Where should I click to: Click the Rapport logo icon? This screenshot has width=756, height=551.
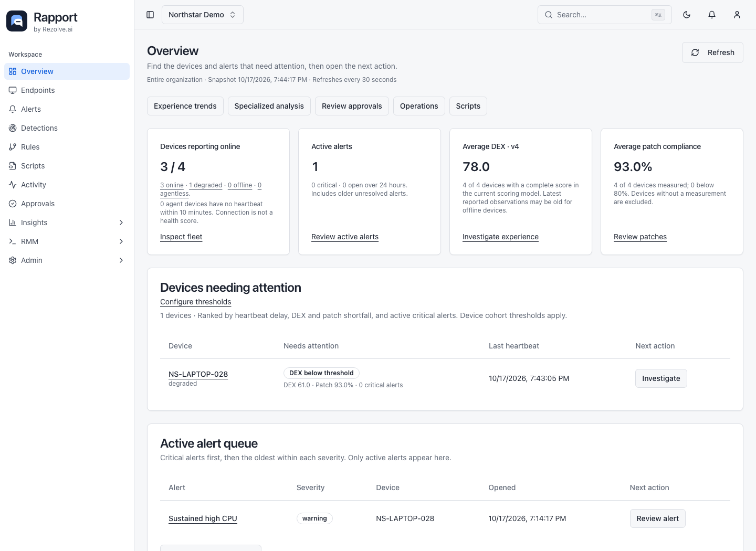[17, 21]
